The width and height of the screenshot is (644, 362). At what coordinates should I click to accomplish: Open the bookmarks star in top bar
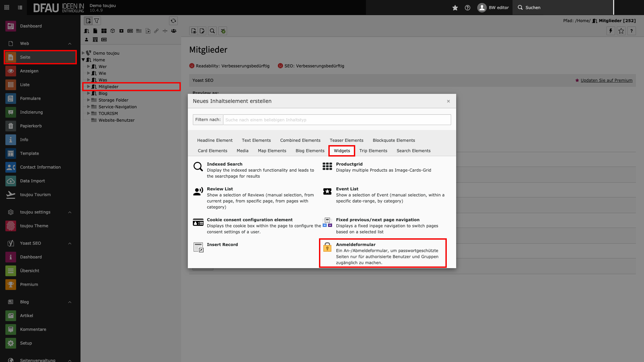pos(455,7)
